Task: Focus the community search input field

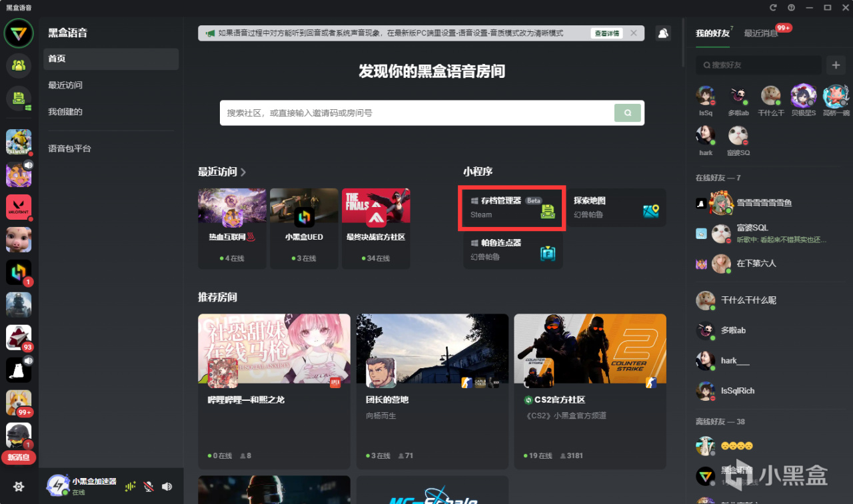Action: (417, 113)
